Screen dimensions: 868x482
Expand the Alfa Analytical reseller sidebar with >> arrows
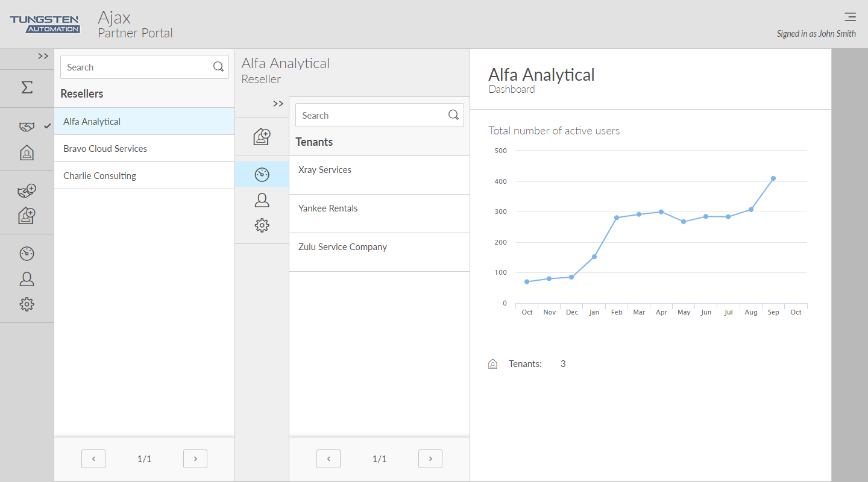(278, 104)
